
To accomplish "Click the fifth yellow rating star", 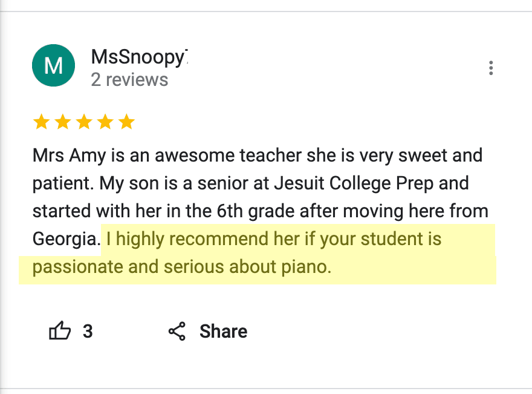I will (126, 123).
